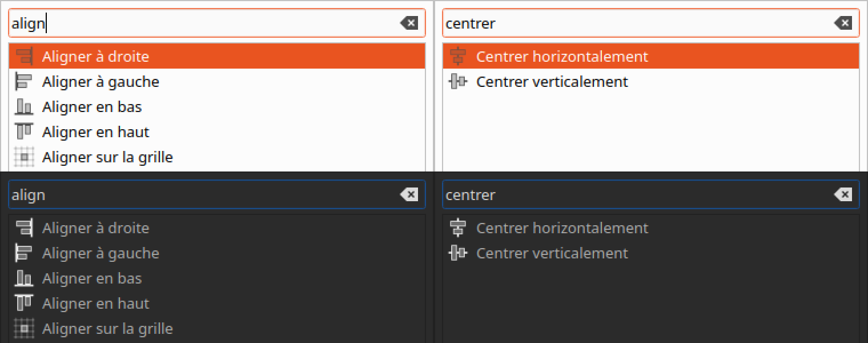Clear the light 'align' search field
The width and height of the screenshot is (868, 343).
point(409,23)
